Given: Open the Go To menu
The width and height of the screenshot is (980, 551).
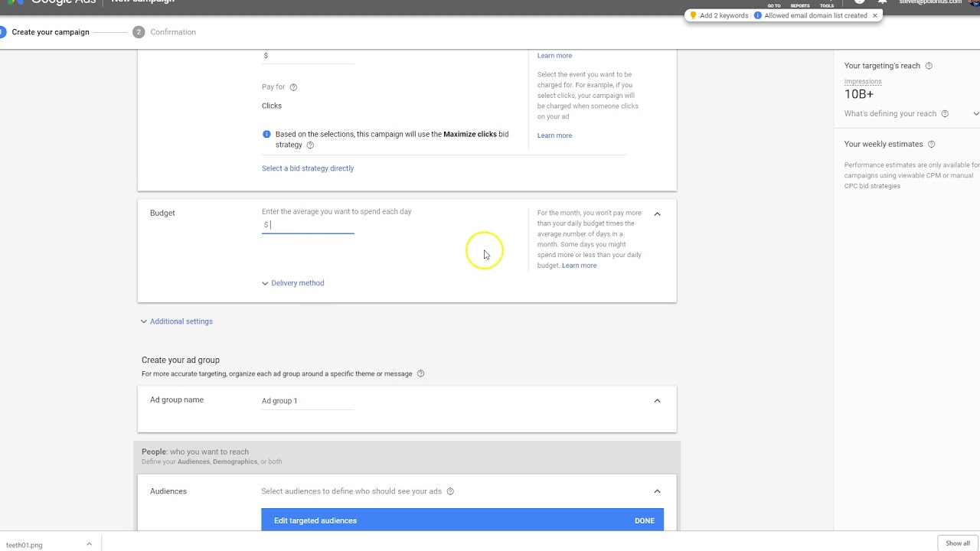Looking at the screenshot, I should pos(774,5).
